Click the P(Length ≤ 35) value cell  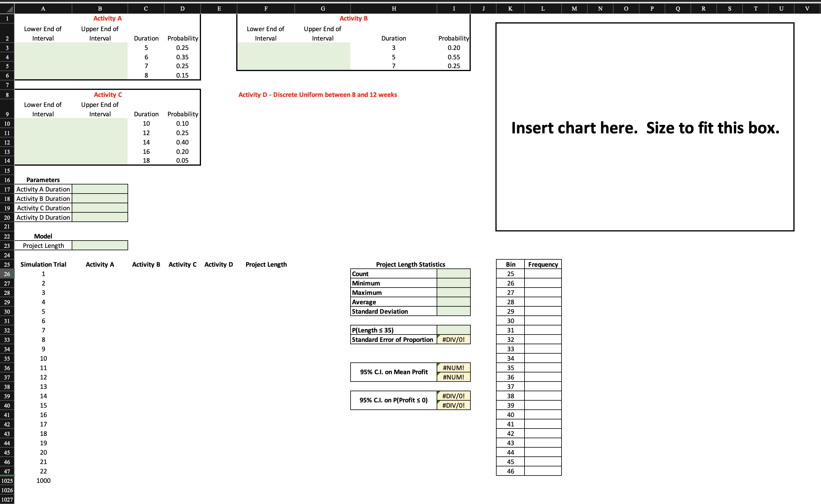(453, 330)
